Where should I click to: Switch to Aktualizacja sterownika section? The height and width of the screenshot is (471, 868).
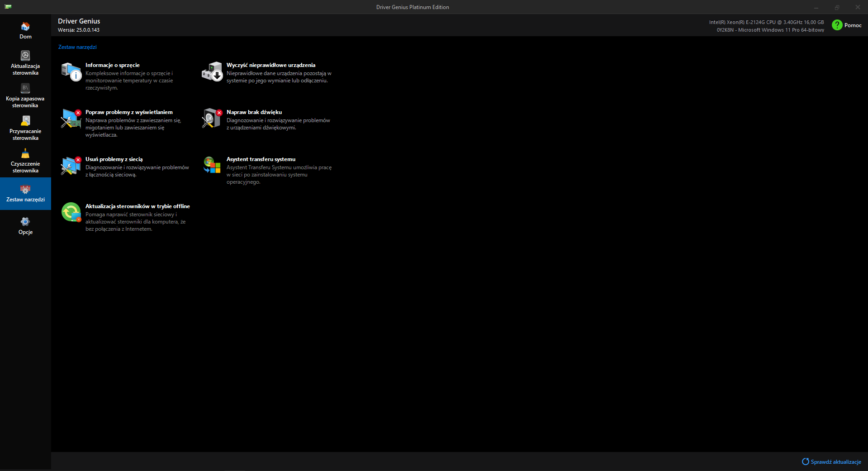[x=25, y=69]
